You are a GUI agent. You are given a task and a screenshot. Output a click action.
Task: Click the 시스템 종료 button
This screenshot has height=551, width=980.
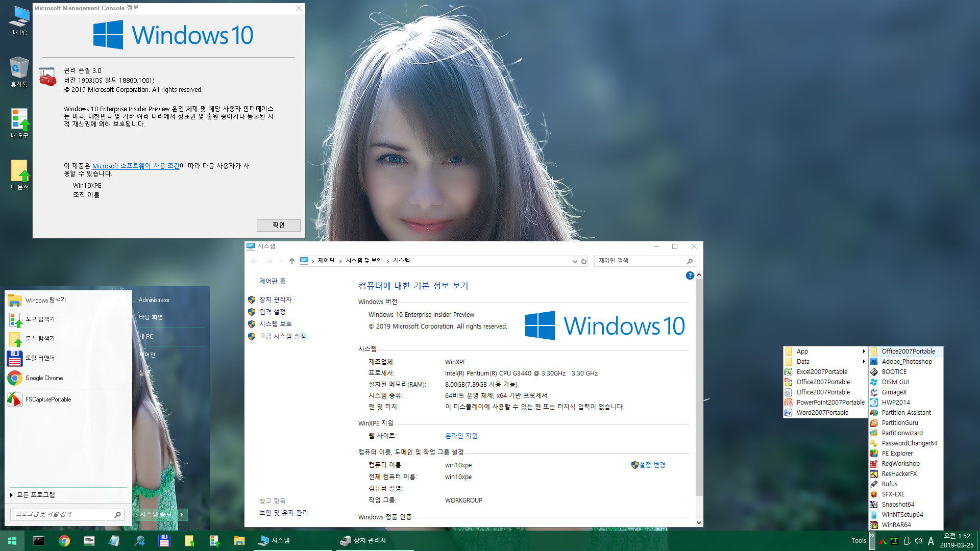[156, 514]
